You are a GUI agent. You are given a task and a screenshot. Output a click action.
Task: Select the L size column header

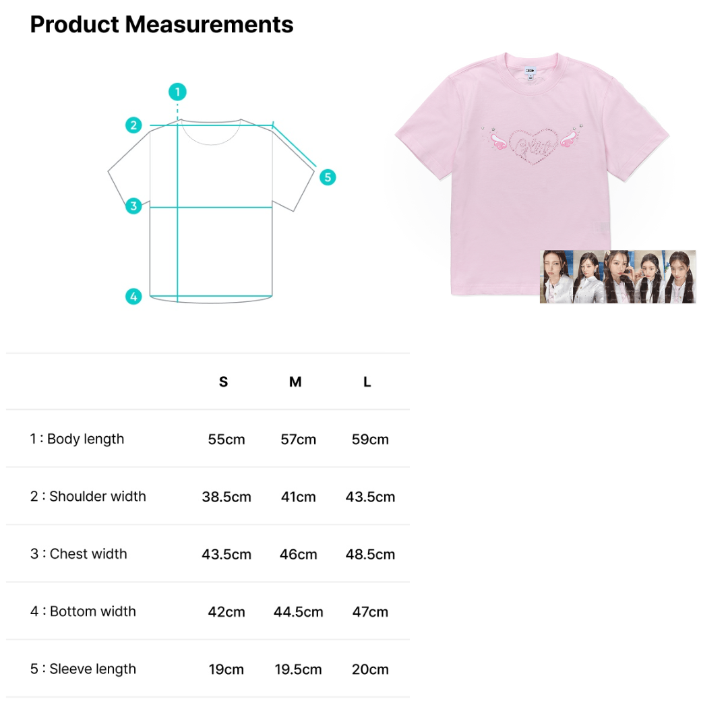(367, 382)
